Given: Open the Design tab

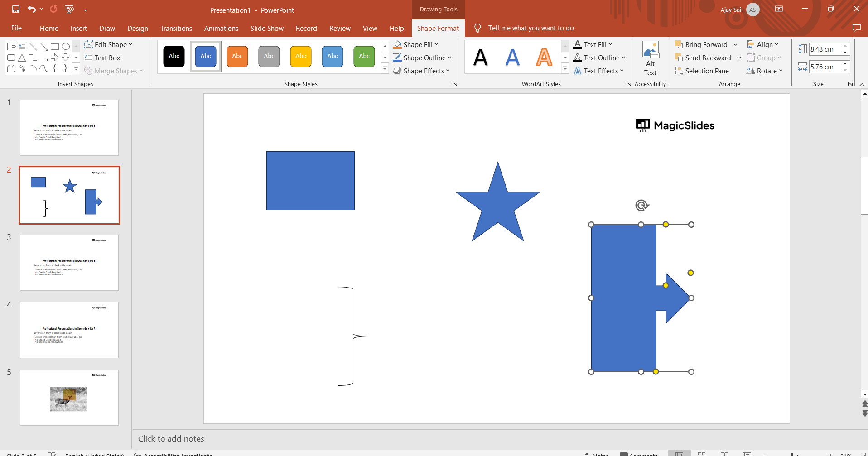Looking at the screenshot, I should tap(137, 29).
